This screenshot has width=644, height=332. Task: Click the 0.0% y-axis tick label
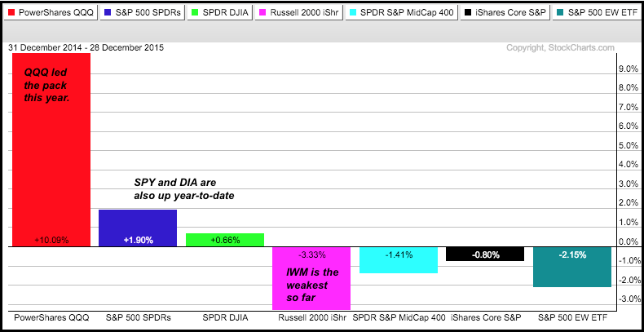[x=629, y=241]
